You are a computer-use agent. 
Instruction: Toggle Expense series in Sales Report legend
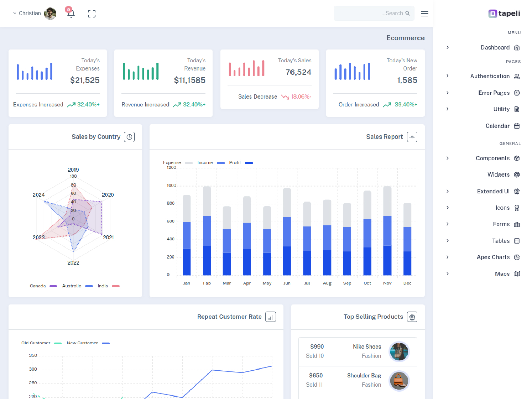178,163
